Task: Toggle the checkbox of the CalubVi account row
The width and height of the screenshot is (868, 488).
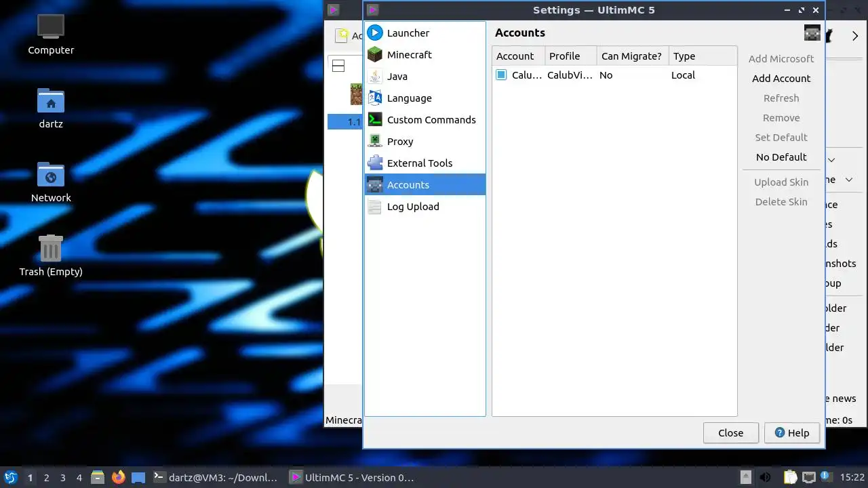Action: click(501, 75)
